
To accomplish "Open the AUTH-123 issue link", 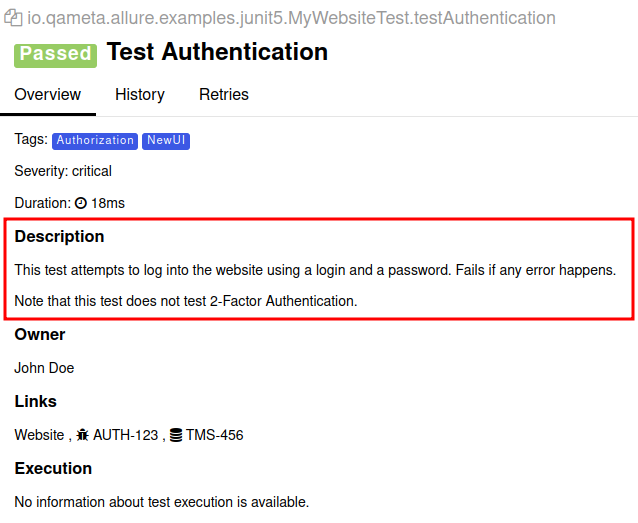I will click(x=125, y=435).
